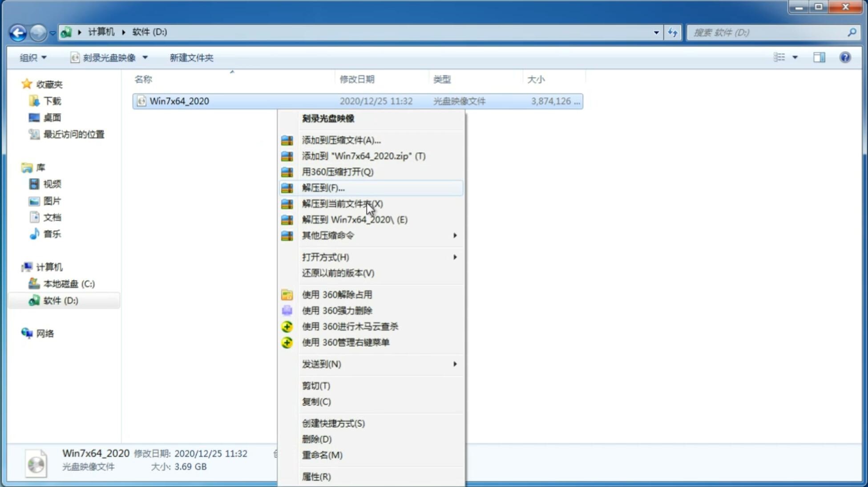This screenshot has height=487, width=868.
Task: Click 解压到当前文件夹 option
Action: pyautogui.click(x=342, y=203)
